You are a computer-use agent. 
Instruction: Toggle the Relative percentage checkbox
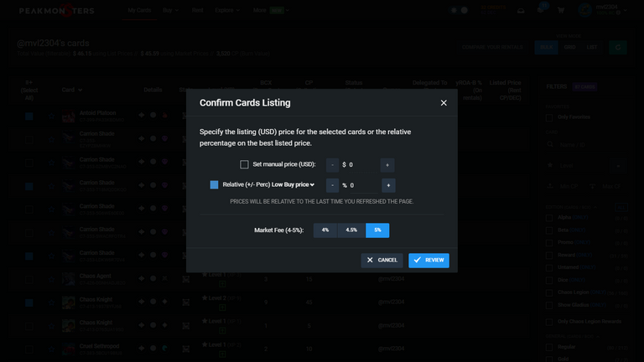(x=214, y=184)
